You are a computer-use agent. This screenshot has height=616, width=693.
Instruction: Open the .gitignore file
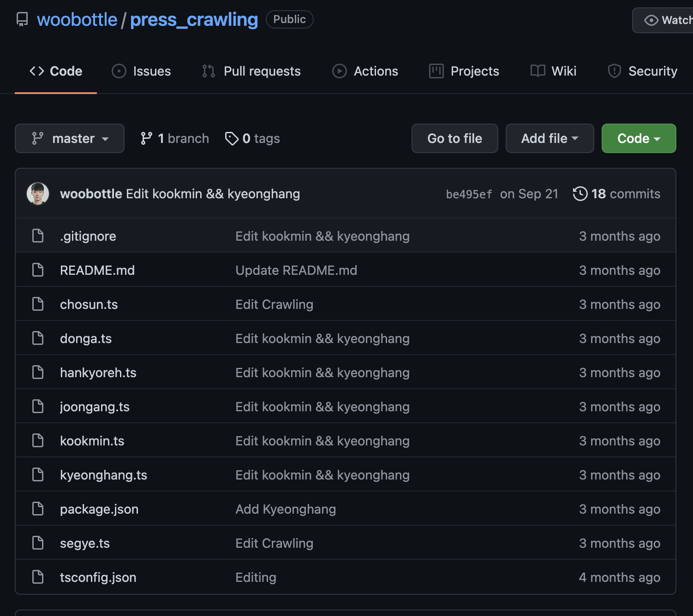pyautogui.click(x=88, y=236)
